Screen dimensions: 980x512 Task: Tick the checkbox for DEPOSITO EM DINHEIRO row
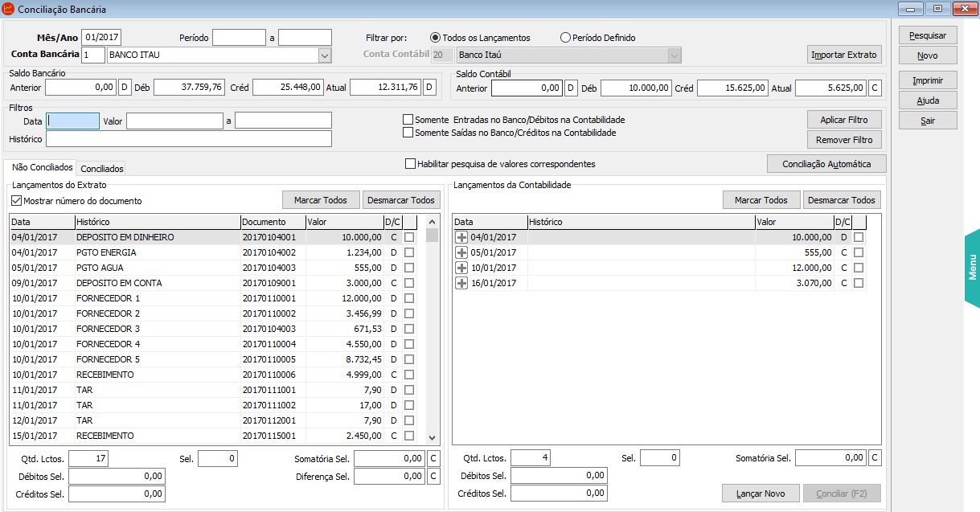click(409, 238)
